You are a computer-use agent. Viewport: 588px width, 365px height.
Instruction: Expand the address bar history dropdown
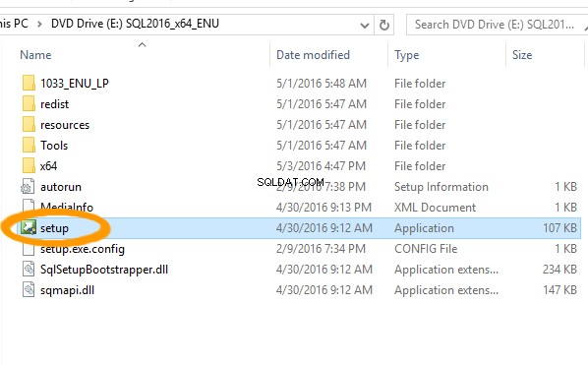coord(364,26)
